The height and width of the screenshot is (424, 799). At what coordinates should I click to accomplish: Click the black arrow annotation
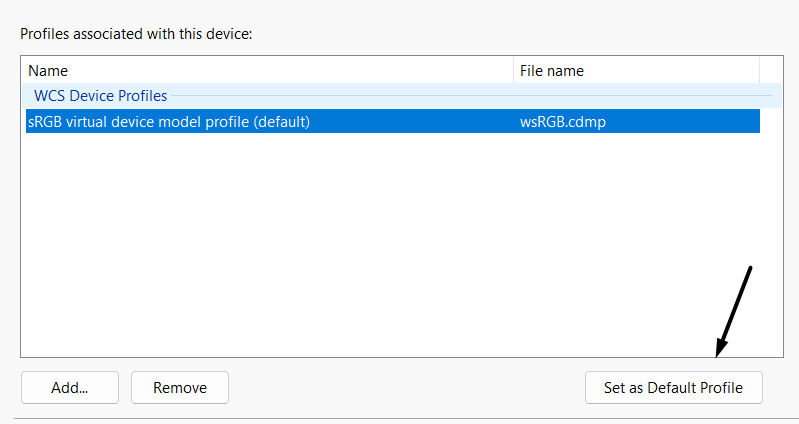(x=733, y=310)
